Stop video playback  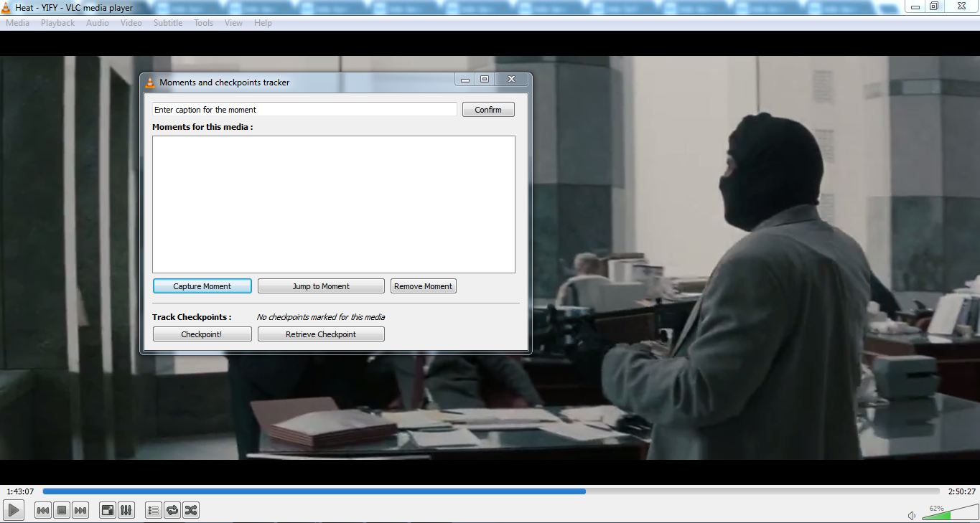62,510
